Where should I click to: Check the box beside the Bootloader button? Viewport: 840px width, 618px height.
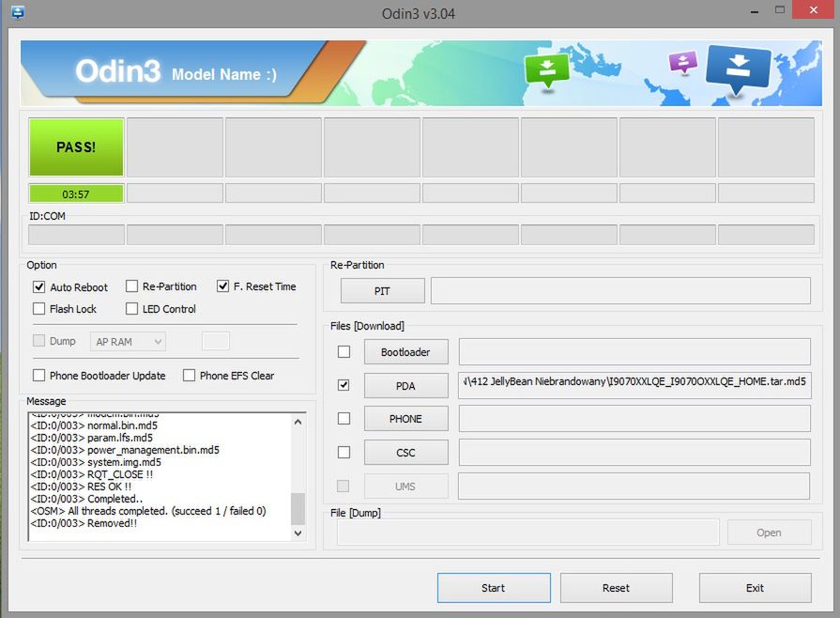(x=344, y=351)
